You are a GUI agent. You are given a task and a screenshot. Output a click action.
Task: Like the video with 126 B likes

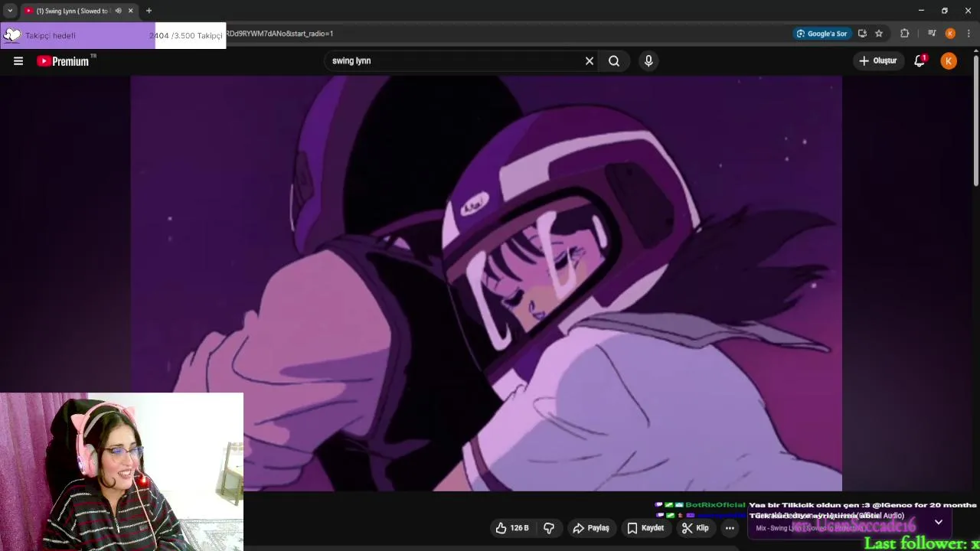click(x=513, y=528)
